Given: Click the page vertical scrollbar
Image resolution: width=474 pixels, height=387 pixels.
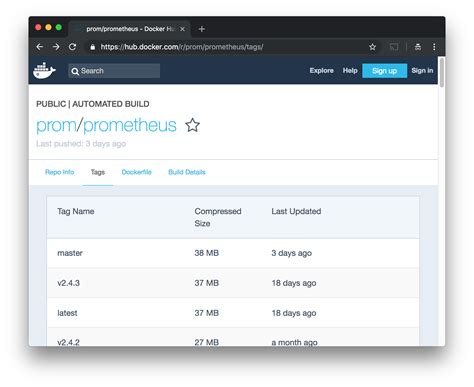Looking at the screenshot, I should click(442, 72).
